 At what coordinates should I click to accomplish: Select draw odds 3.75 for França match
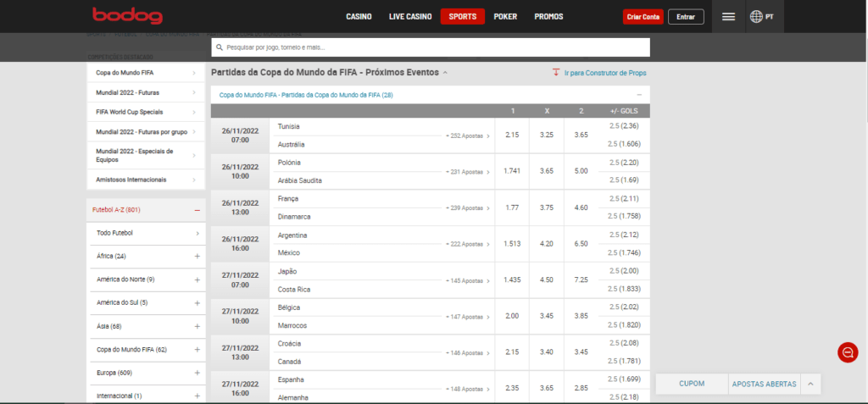click(x=547, y=208)
